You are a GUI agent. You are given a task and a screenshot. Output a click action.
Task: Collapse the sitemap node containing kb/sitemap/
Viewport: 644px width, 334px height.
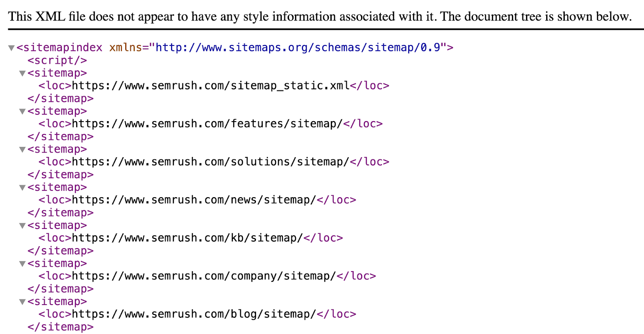coord(23,226)
